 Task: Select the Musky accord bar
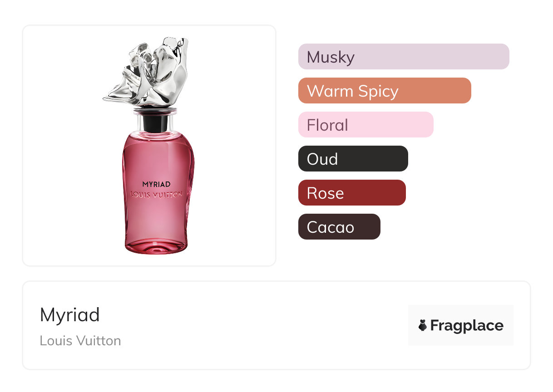(x=404, y=57)
